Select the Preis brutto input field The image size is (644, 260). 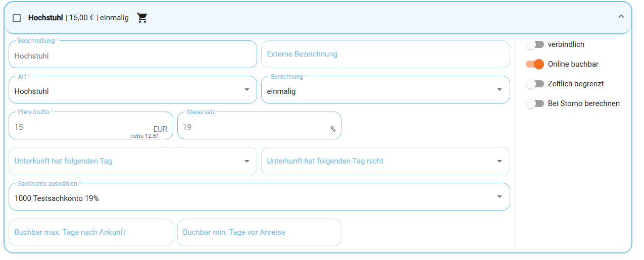(x=91, y=126)
